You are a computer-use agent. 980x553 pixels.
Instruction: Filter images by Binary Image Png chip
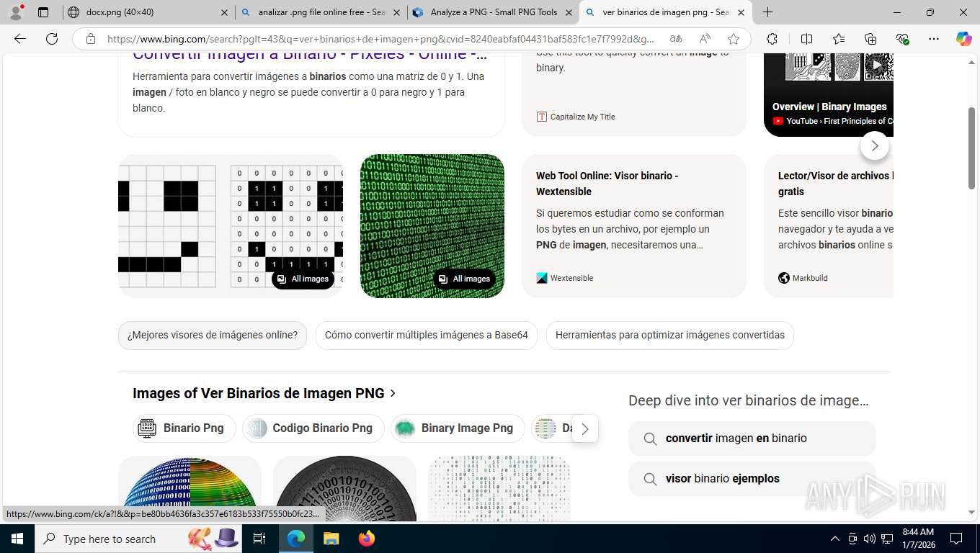point(458,428)
